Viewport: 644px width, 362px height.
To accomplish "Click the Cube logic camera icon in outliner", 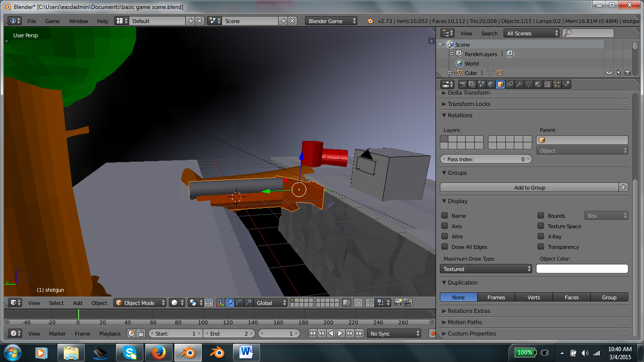I will tap(499, 73).
